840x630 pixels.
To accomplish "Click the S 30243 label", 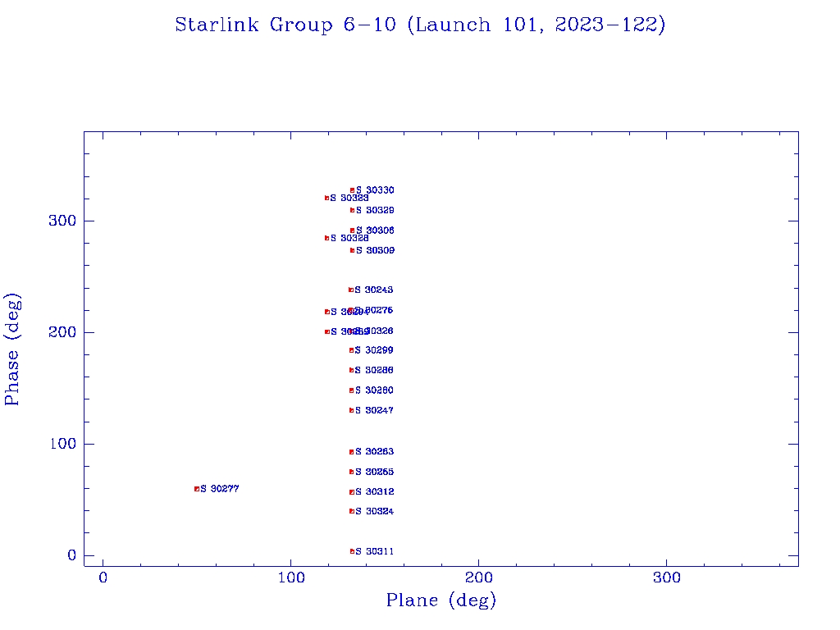I will point(374,290).
